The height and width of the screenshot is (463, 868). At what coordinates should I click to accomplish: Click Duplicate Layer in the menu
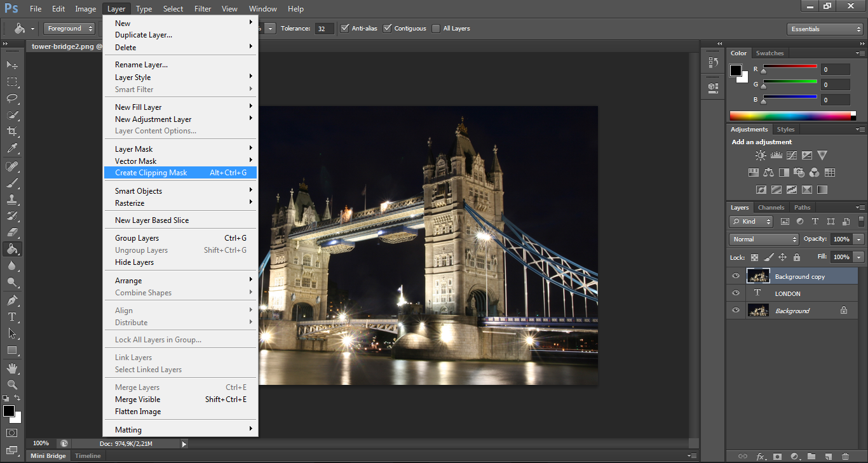coord(144,35)
